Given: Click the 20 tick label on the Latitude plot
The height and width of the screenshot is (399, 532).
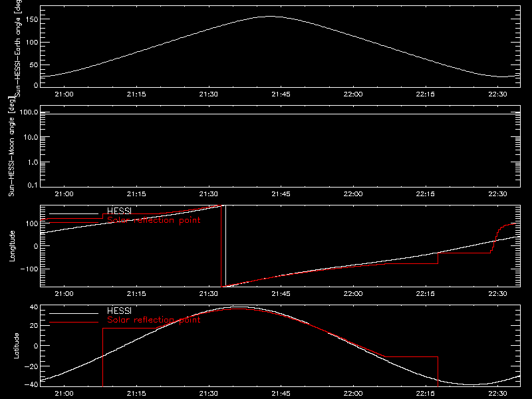Looking at the screenshot, I should (34, 326).
